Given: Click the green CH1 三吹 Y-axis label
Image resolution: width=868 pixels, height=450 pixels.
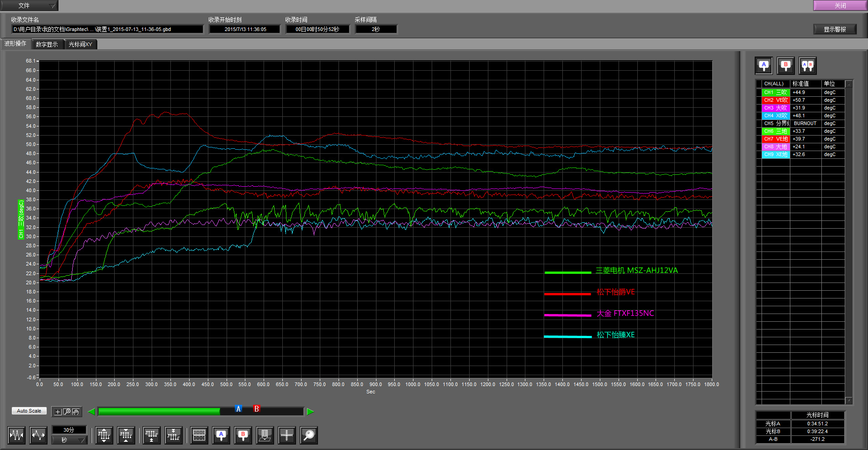Looking at the screenshot, I should coord(21,219).
